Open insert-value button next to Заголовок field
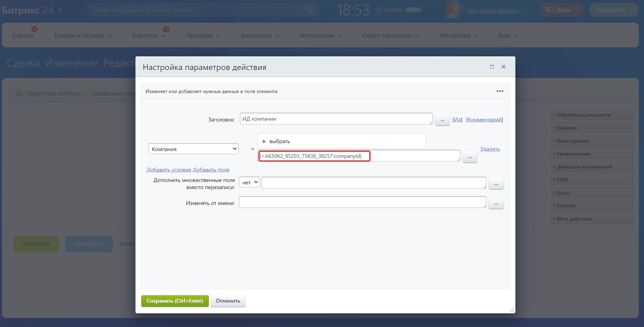 click(x=442, y=120)
